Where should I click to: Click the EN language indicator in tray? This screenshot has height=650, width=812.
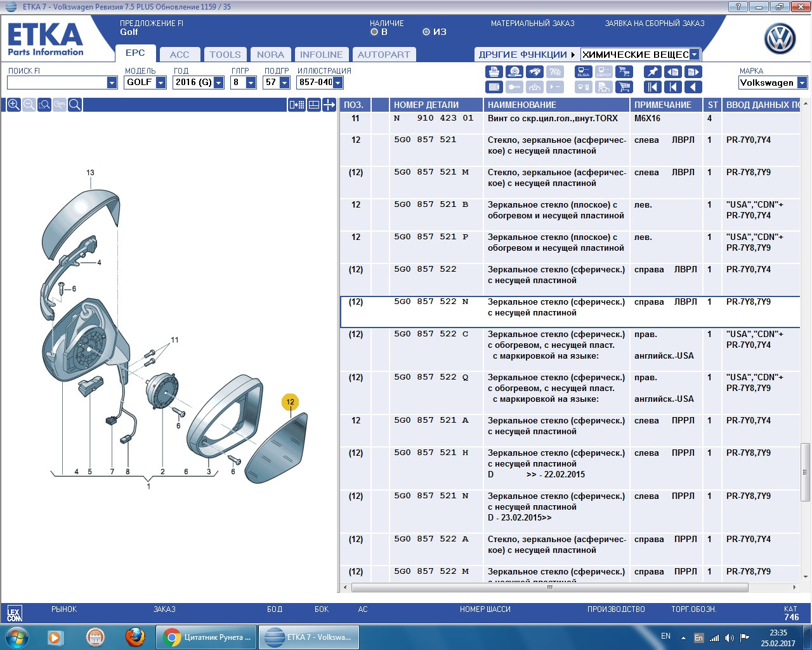pos(665,635)
